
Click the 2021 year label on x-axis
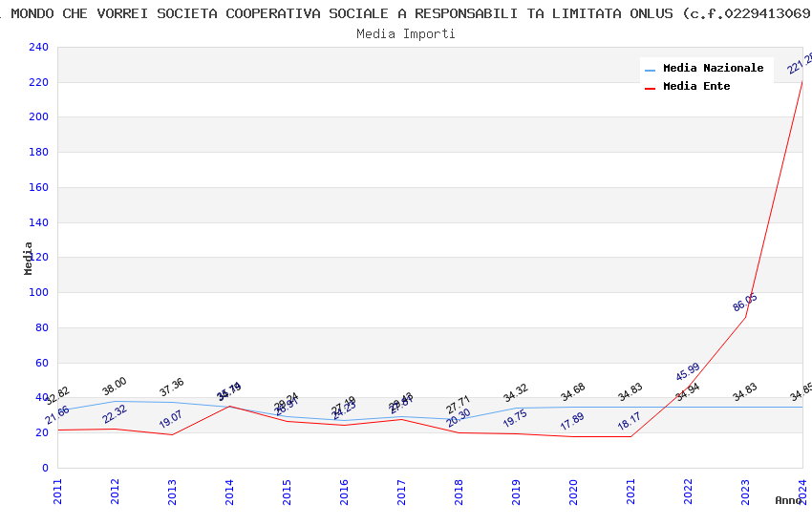tap(630, 492)
